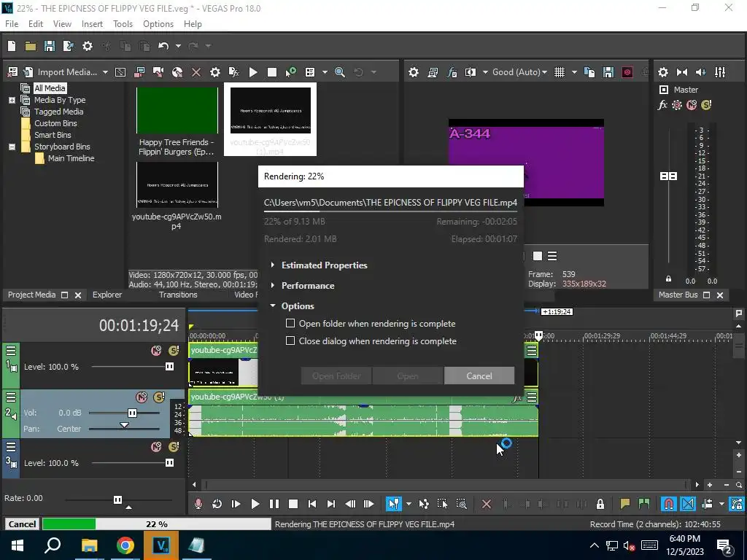Screen dimensions: 747x560
Task: Open the Edit menu
Action: tap(36, 24)
